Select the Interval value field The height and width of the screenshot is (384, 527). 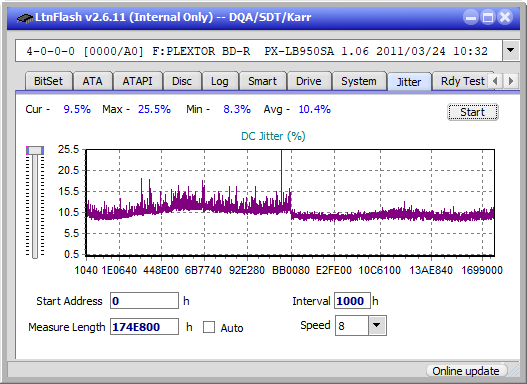pos(352,301)
